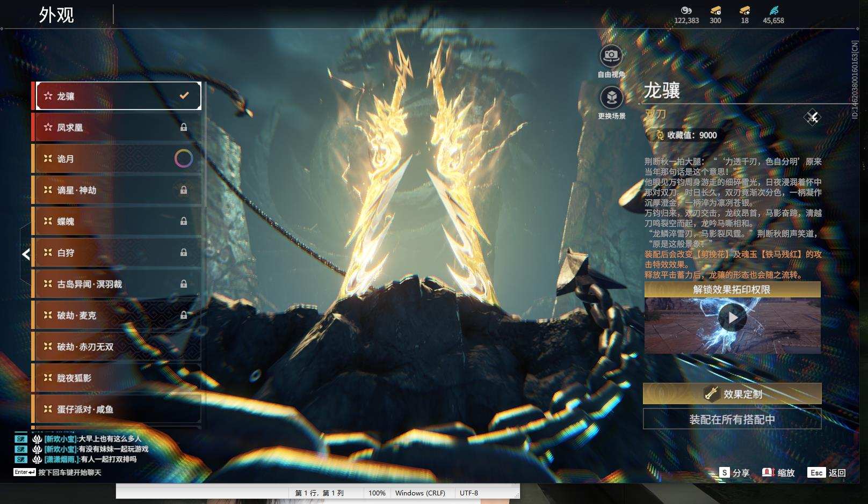Click the UTF-8 encoding status entry

pos(469,493)
